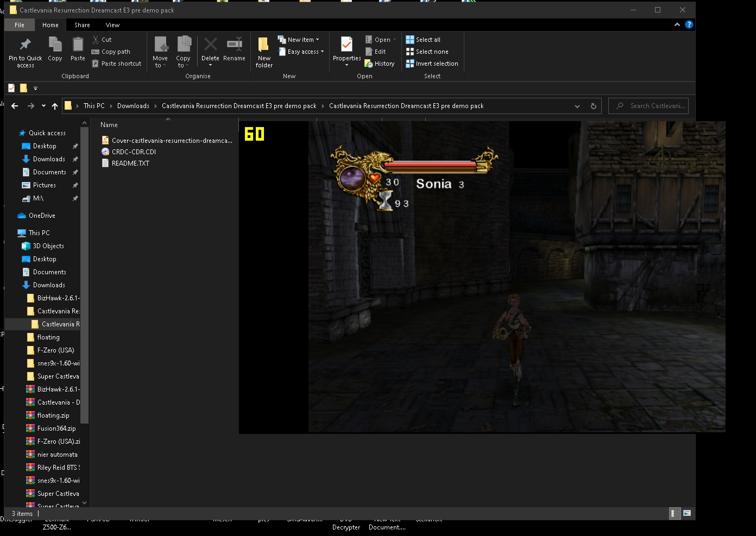
Task: Click Copy path in the ribbon
Action: (111, 52)
